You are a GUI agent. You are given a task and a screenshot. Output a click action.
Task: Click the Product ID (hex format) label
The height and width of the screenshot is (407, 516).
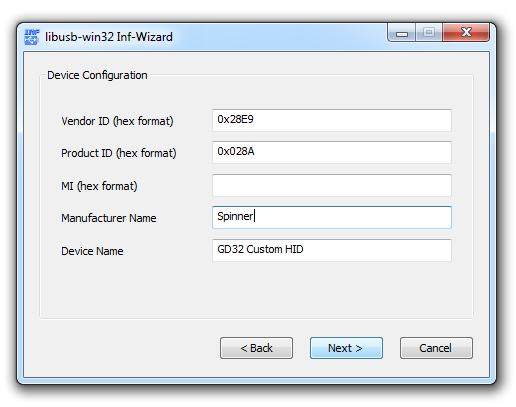tap(119, 153)
